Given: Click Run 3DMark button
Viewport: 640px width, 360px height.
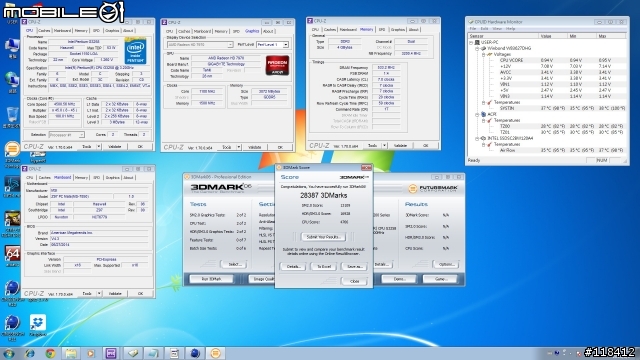Looking at the screenshot, I should click(211, 279).
